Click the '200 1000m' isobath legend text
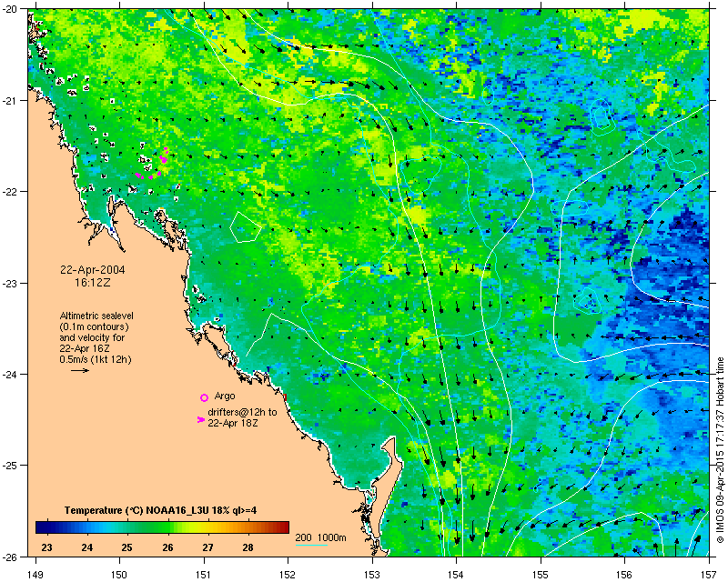 [x=321, y=538]
